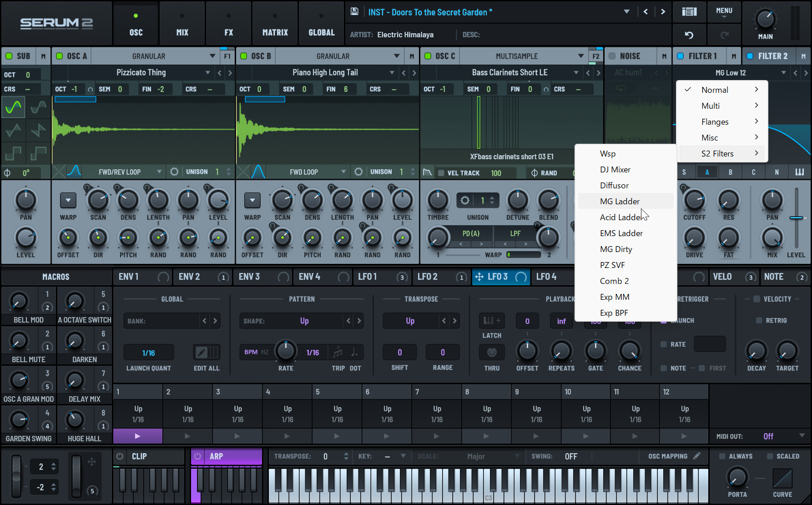The height and width of the screenshot is (505, 812).
Task: Enable the ALWAYS porta checkbox
Action: click(x=722, y=456)
